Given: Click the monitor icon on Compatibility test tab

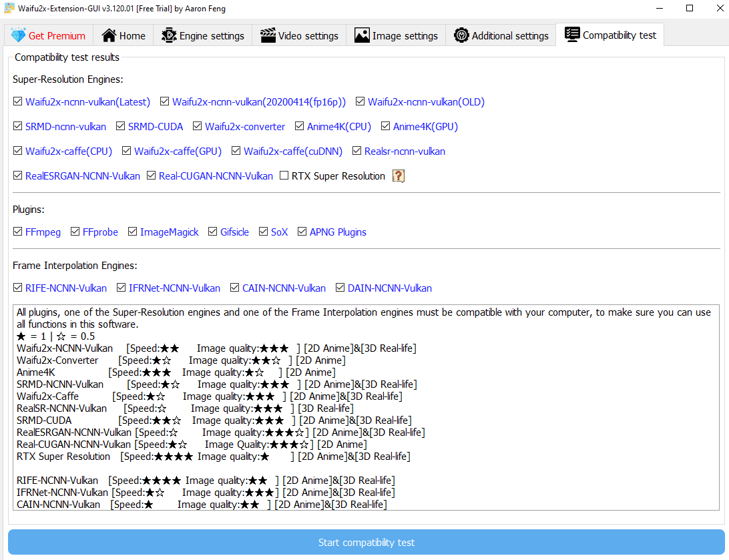Looking at the screenshot, I should pos(572,35).
